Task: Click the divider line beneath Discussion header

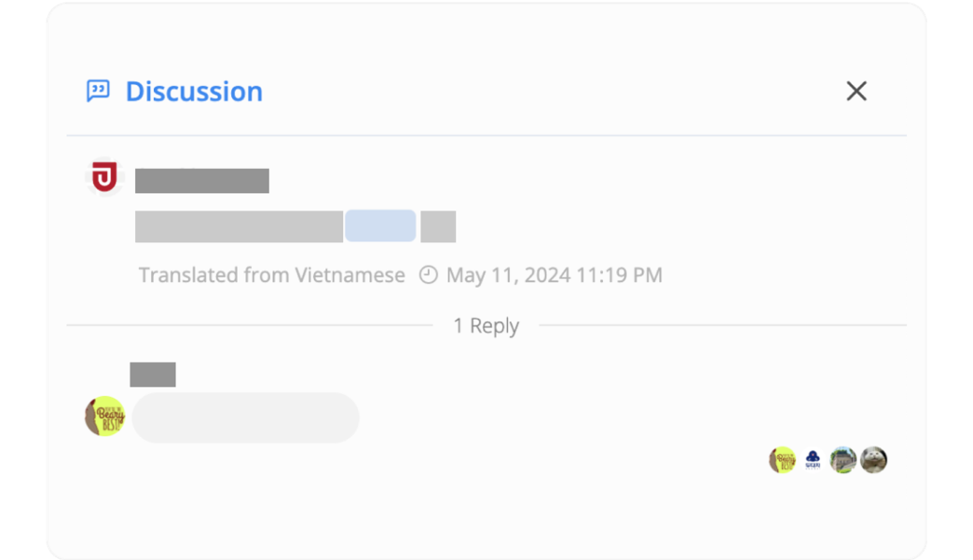Action: (486, 135)
